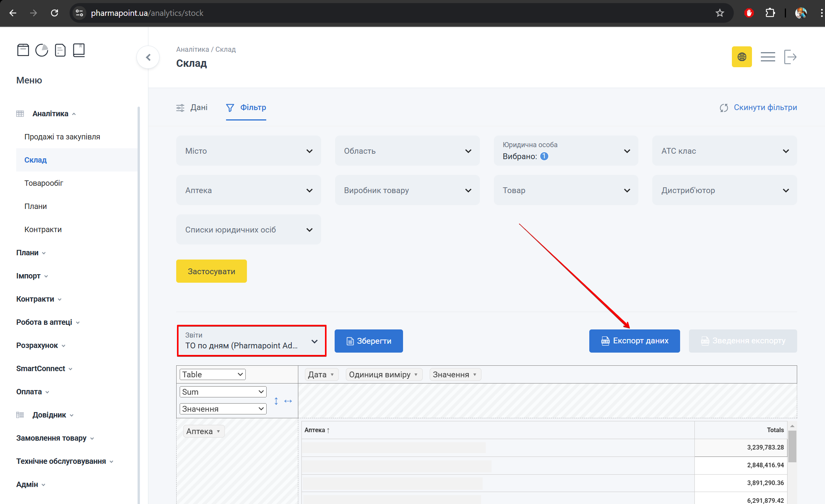Toggle sort order with vertical arrow icon
This screenshot has width=825, height=504.
tap(276, 401)
